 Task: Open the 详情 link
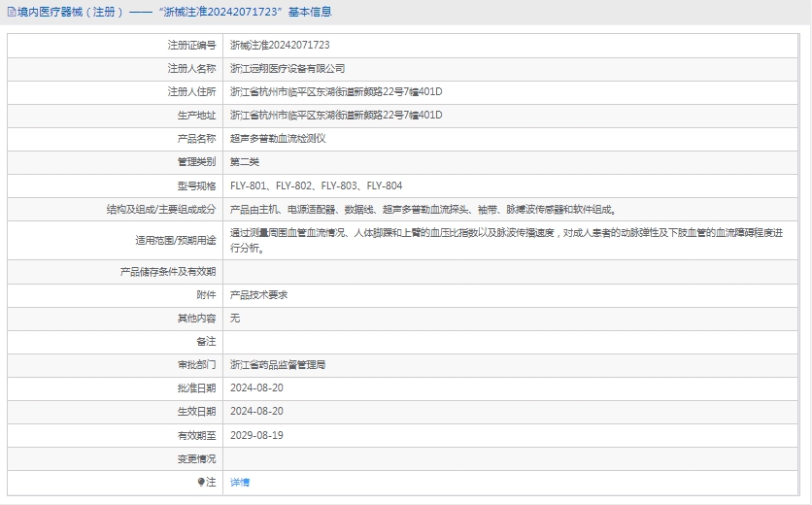tap(240, 483)
